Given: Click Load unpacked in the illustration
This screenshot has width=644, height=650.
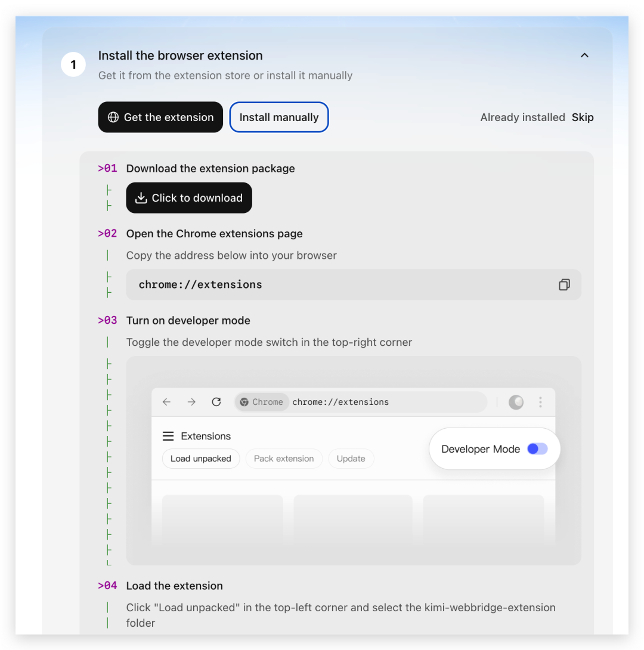Looking at the screenshot, I should coord(201,459).
